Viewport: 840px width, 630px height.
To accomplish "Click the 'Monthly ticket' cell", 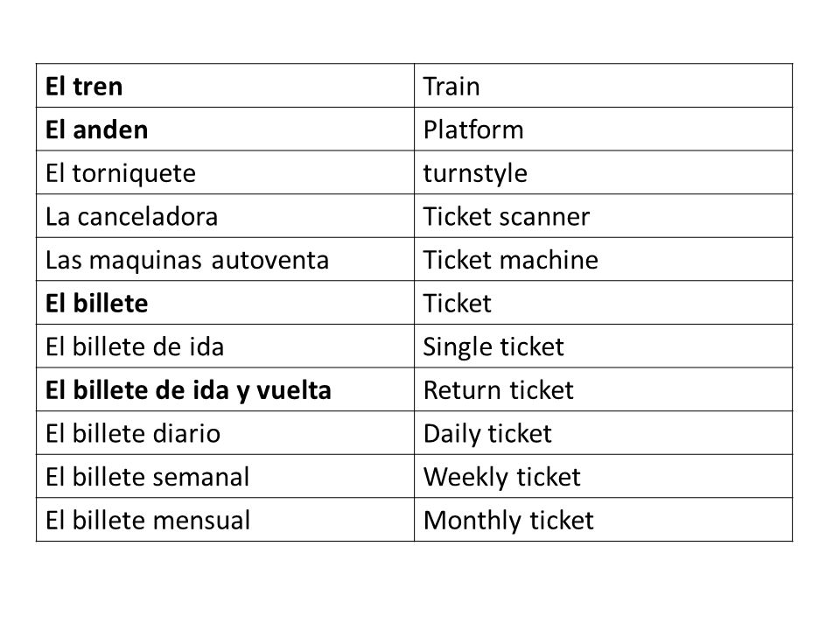I will click(603, 520).
